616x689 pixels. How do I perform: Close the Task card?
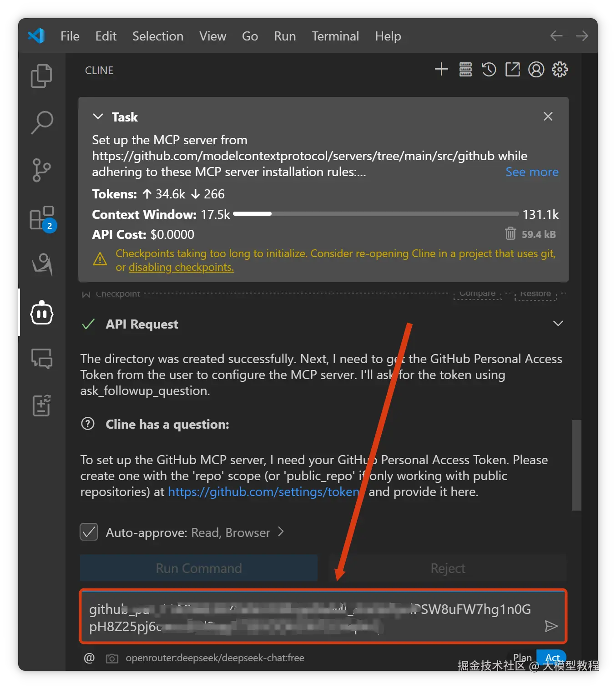point(548,117)
